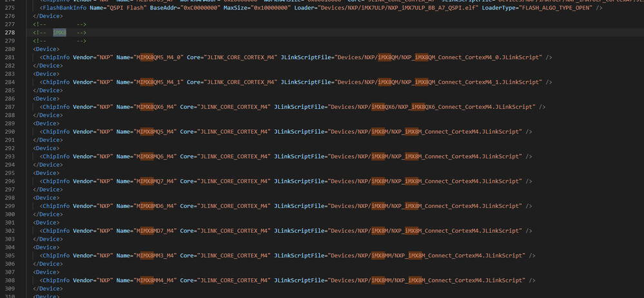Select the Name value "MIMX8QM5_M4_0"
Image resolution: width=644 pixels, height=298 pixels.
coord(158,57)
